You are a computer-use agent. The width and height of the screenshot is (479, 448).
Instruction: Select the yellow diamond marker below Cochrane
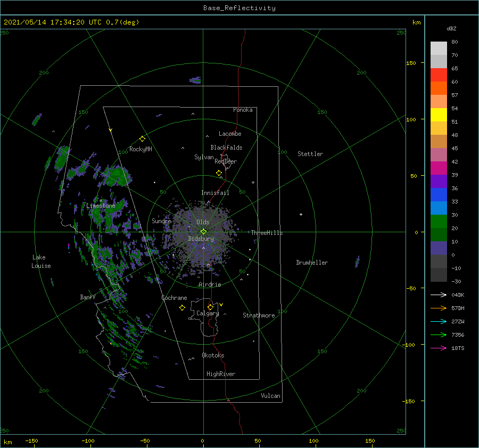(x=182, y=308)
